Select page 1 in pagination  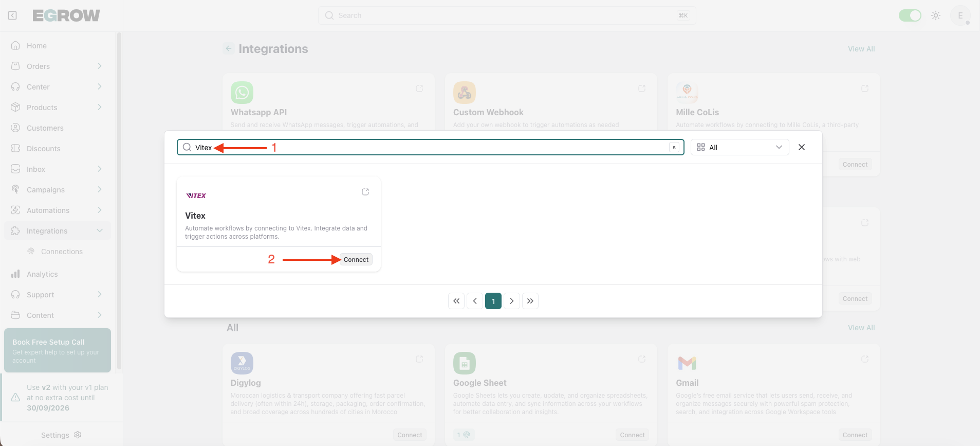tap(493, 301)
